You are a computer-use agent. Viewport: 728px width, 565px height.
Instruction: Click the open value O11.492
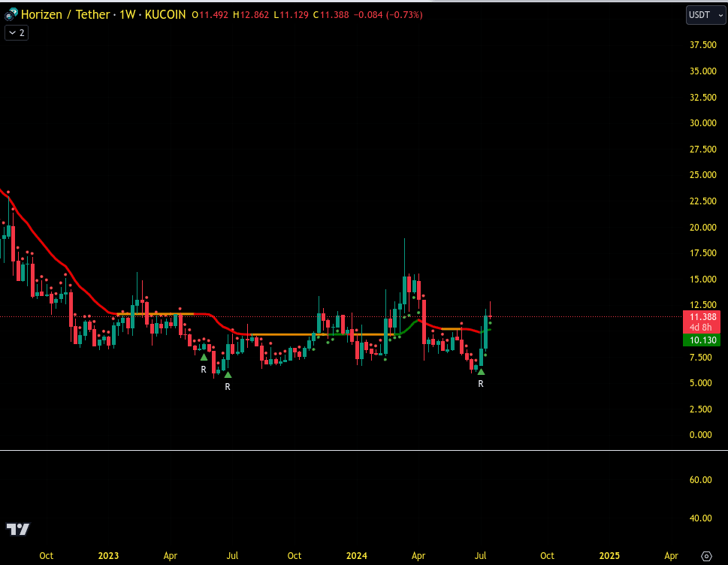coord(210,15)
